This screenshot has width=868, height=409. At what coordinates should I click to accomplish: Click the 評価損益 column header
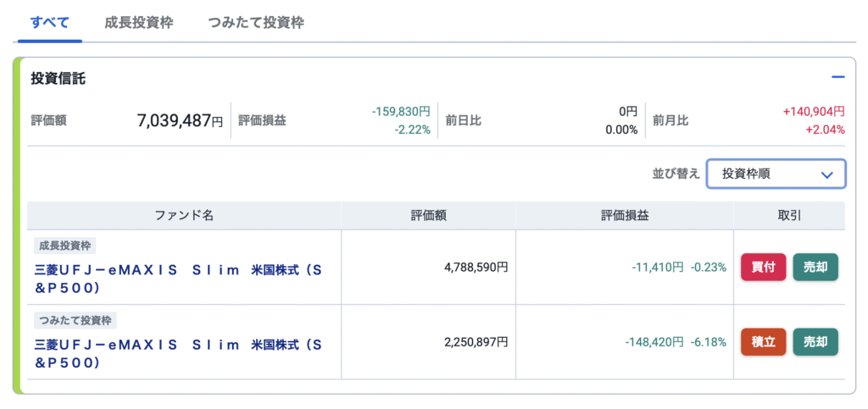(x=625, y=216)
